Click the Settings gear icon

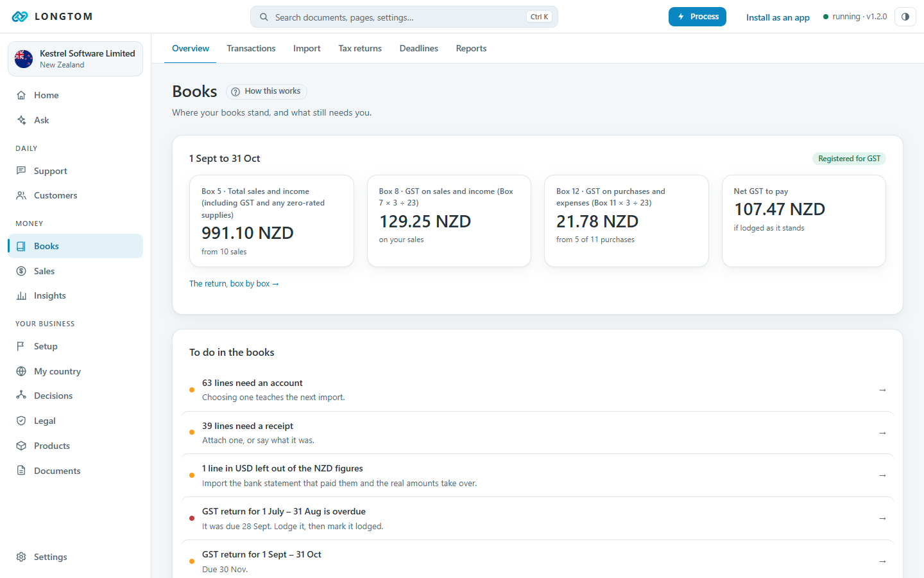[x=21, y=557]
